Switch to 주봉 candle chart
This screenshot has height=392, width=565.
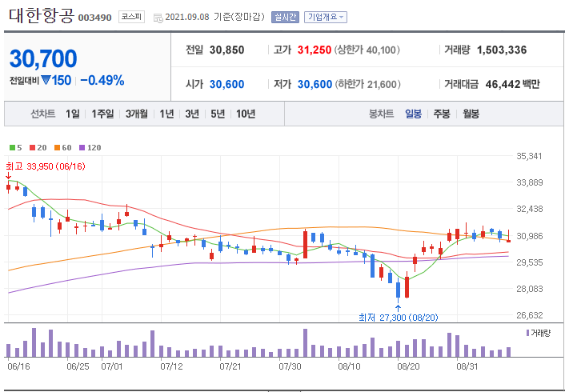pos(442,114)
